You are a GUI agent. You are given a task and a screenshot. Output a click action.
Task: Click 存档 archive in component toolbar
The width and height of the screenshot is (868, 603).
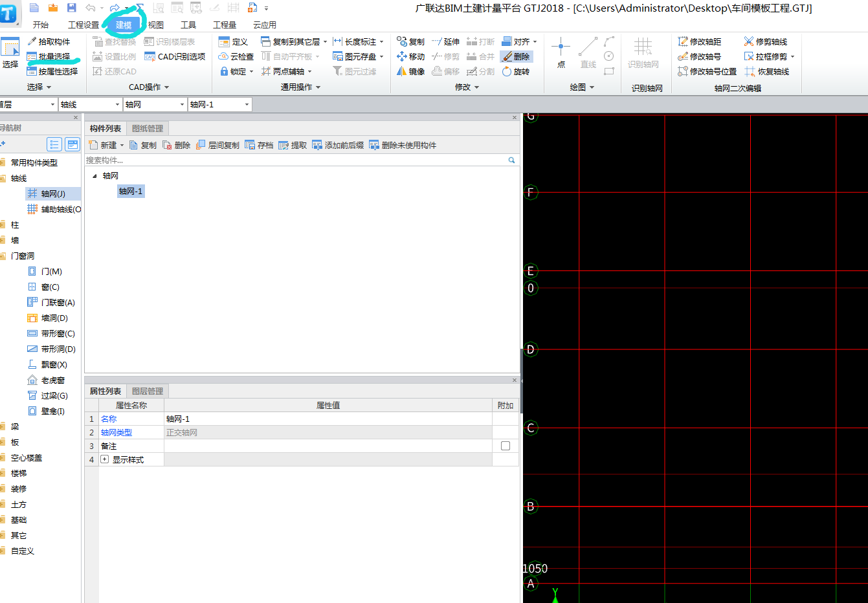point(259,145)
